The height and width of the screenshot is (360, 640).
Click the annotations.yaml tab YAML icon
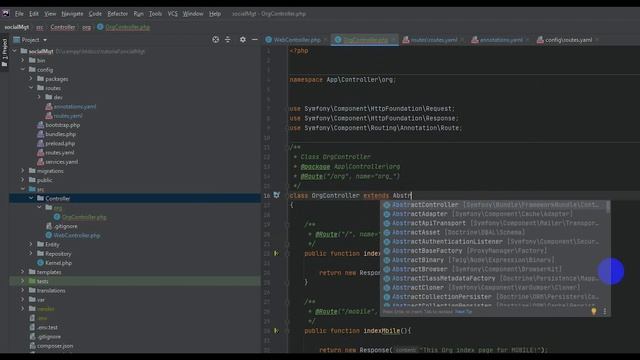[475, 40]
